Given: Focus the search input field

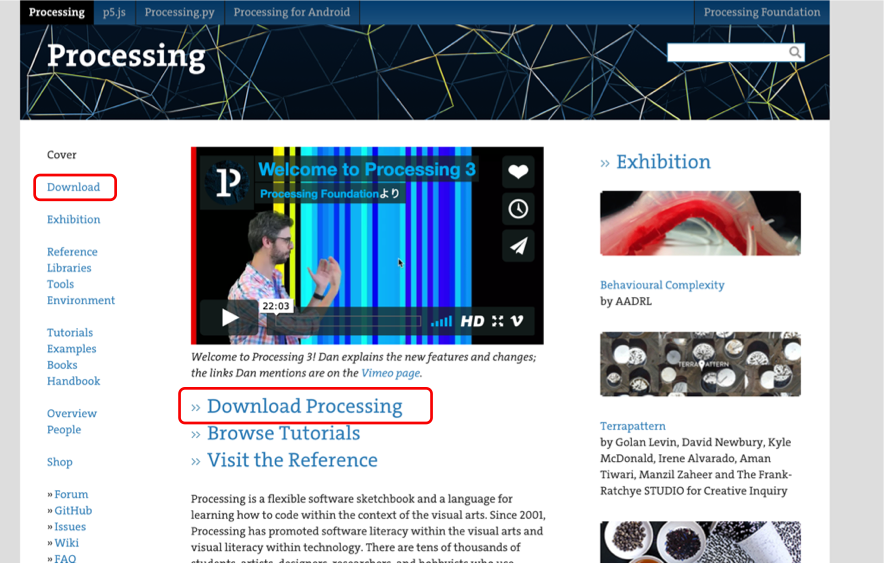Looking at the screenshot, I should pos(727,52).
